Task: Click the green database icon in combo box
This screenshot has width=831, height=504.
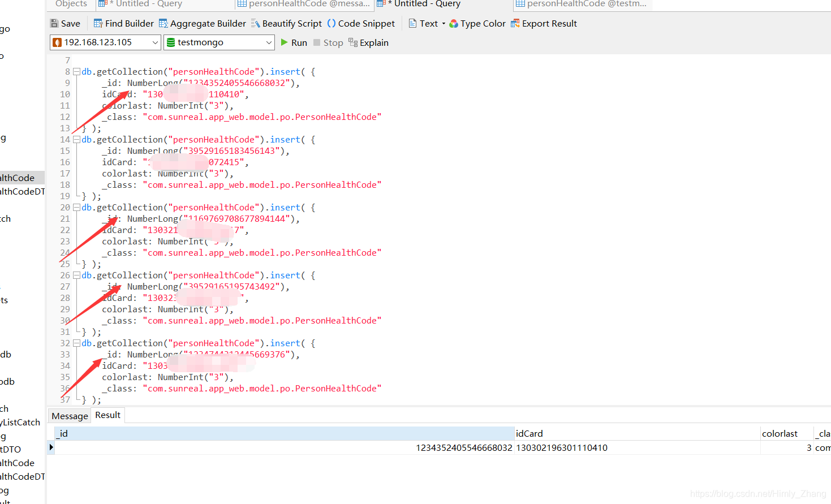Action: click(171, 42)
